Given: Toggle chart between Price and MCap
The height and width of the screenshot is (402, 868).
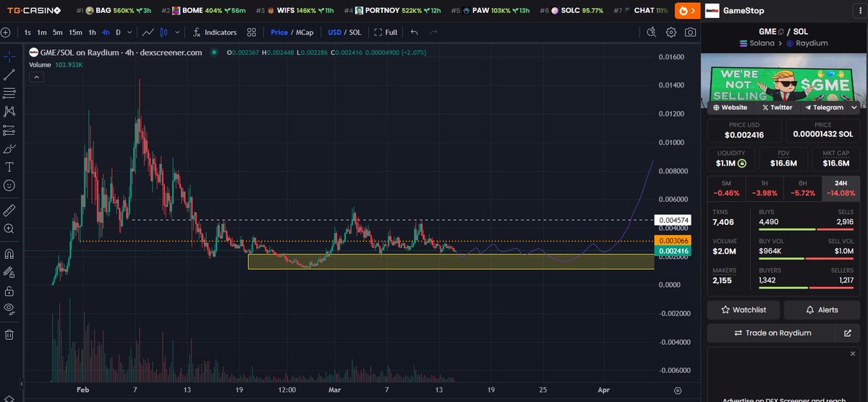Looking at the screenshot, I should coord(291,33).
